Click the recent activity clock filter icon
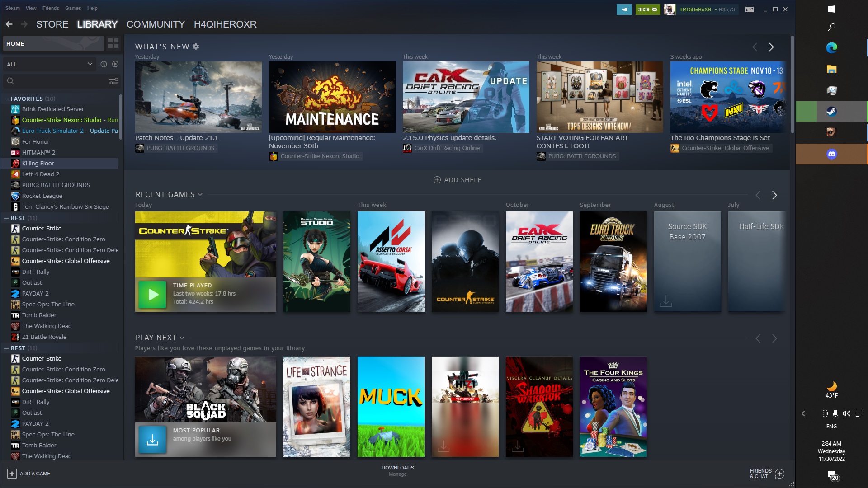This screenshot has width=868, height=488. point(104,64)
